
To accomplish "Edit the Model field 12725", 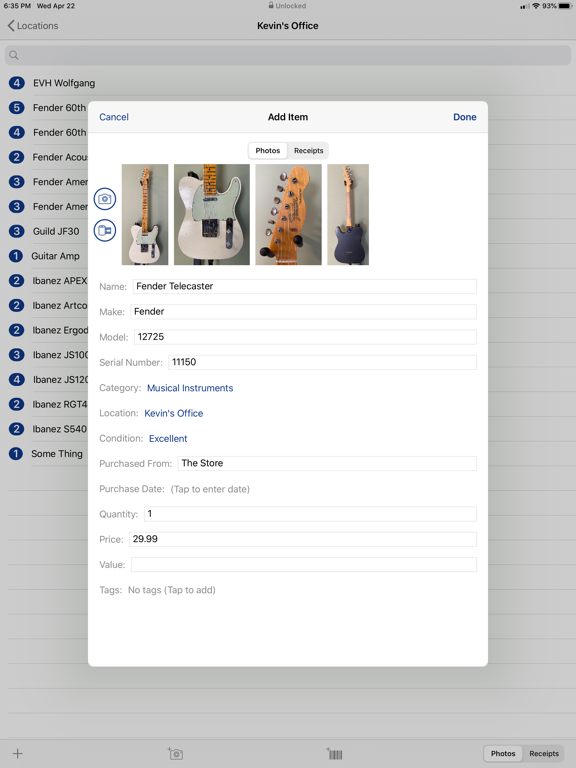I will pos(305,337).
